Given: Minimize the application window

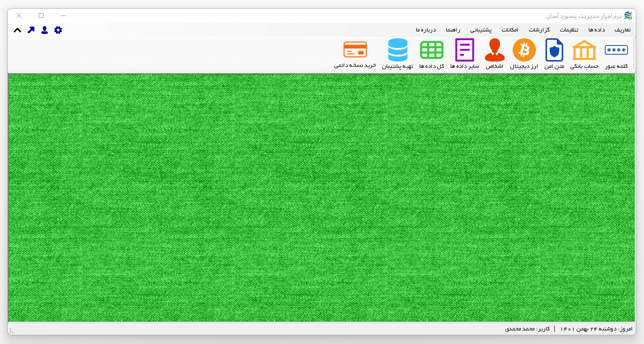Looking at the screenshot, I should 63,16.
